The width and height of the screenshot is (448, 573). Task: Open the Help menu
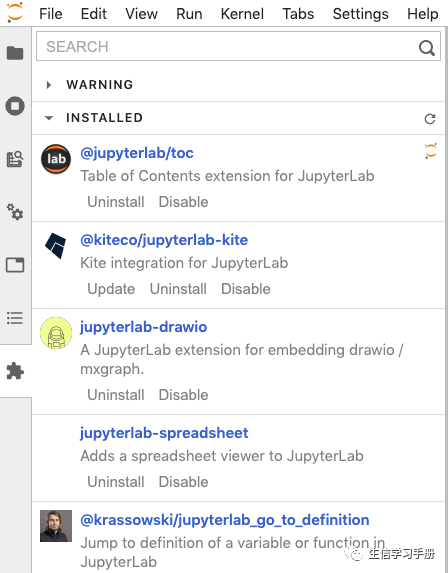pos(423,14)
